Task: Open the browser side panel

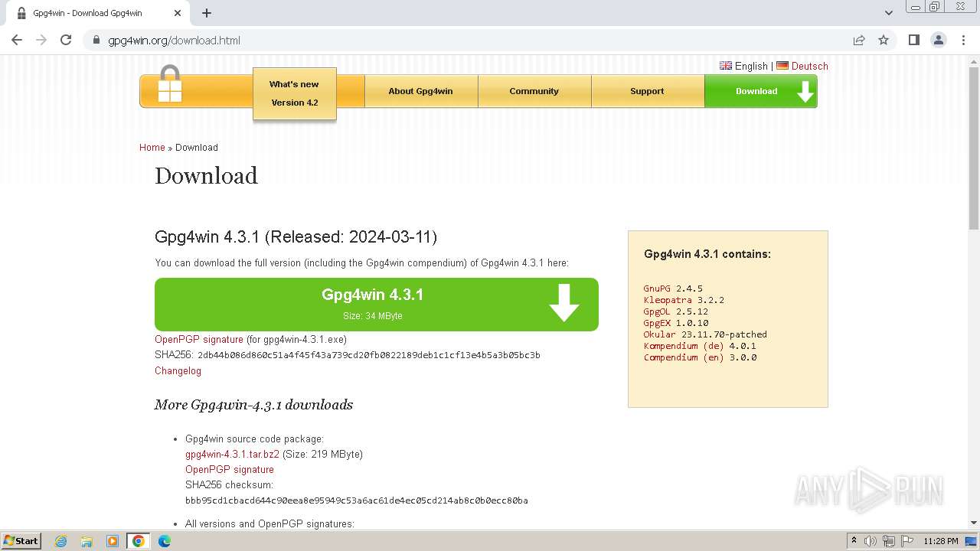Action: 913,40
